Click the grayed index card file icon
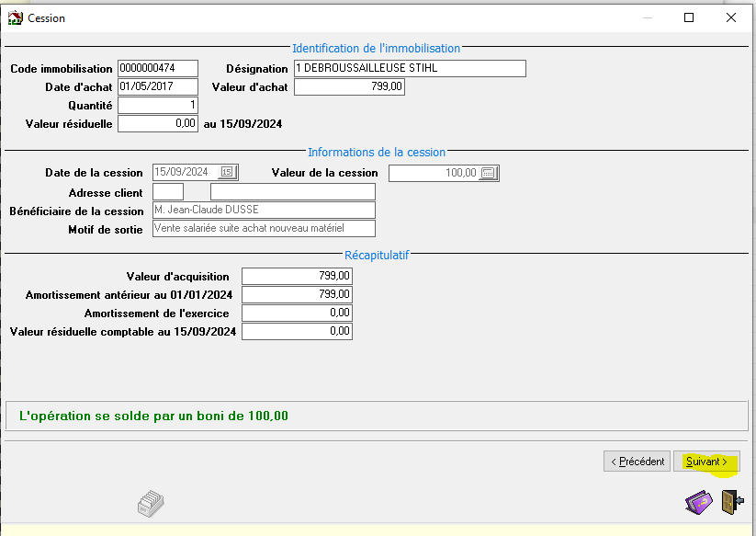Viewport: 756px width, 536px height. [150, 503]
